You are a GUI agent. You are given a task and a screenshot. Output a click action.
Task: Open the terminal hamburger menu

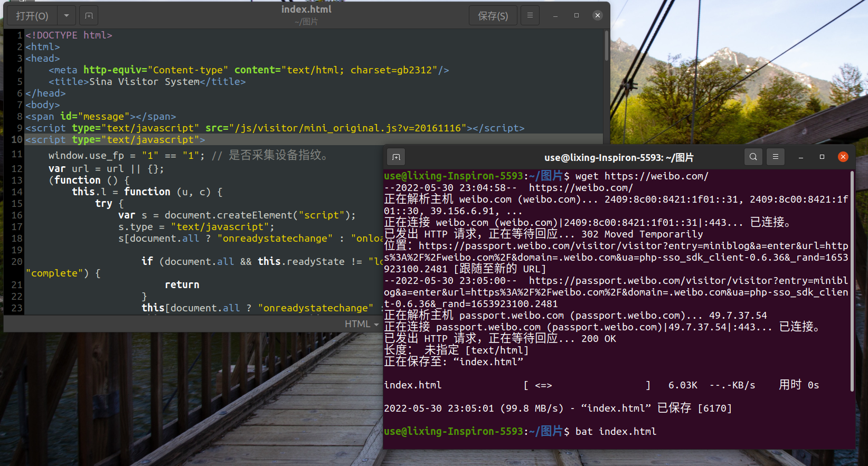(x=775, y=157)
